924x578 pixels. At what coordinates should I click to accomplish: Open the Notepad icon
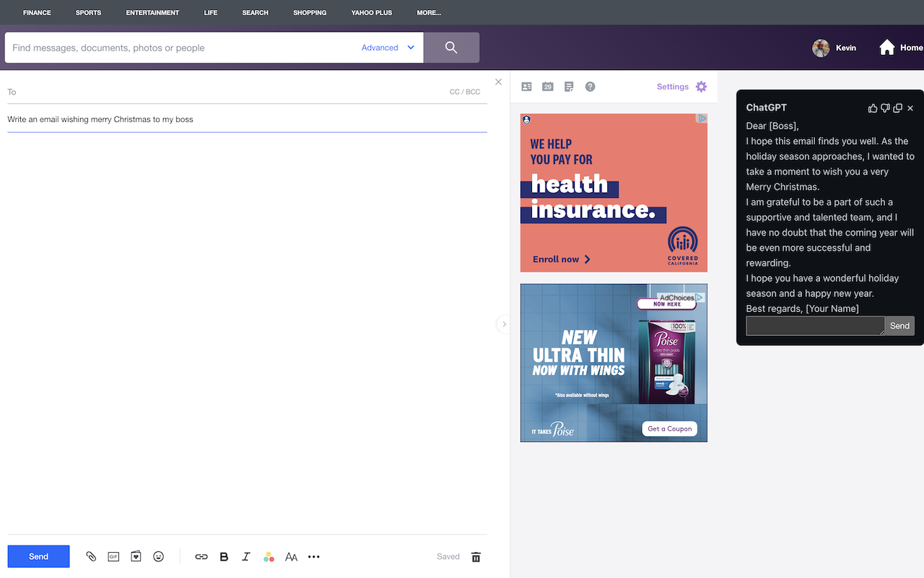(569, 87)
